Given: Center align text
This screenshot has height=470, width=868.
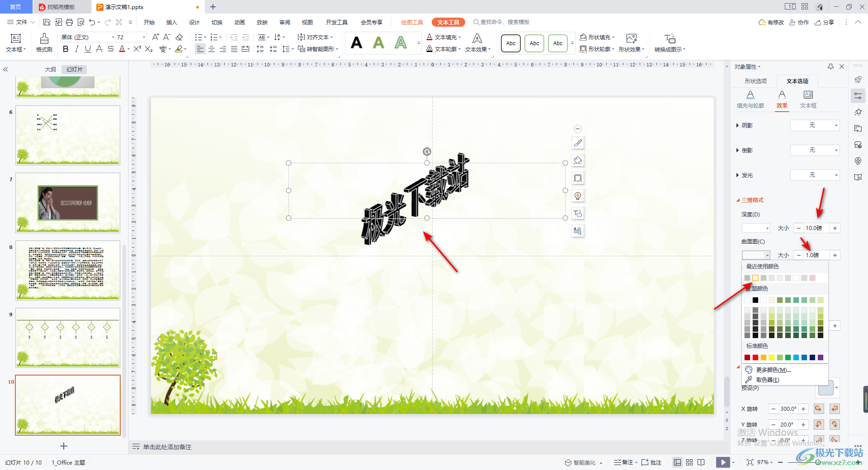Looking at the screenshot, I should click(x=212, y=49).
